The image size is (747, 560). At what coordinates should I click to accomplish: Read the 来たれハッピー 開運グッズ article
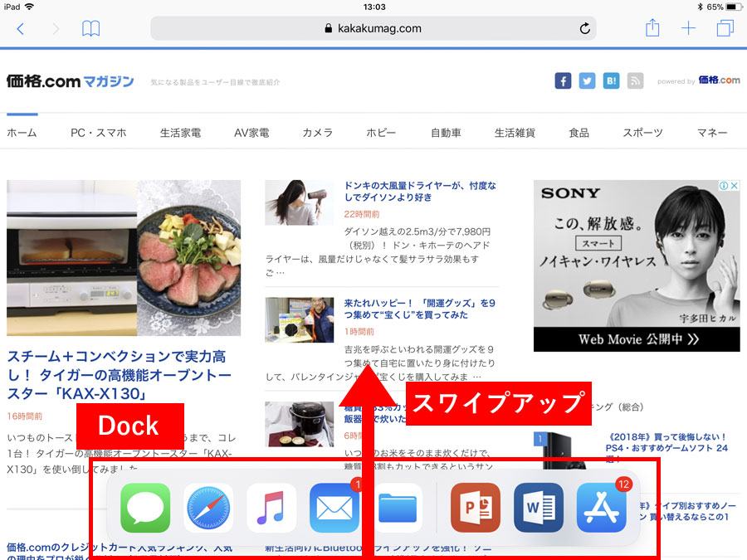point(420,309)
